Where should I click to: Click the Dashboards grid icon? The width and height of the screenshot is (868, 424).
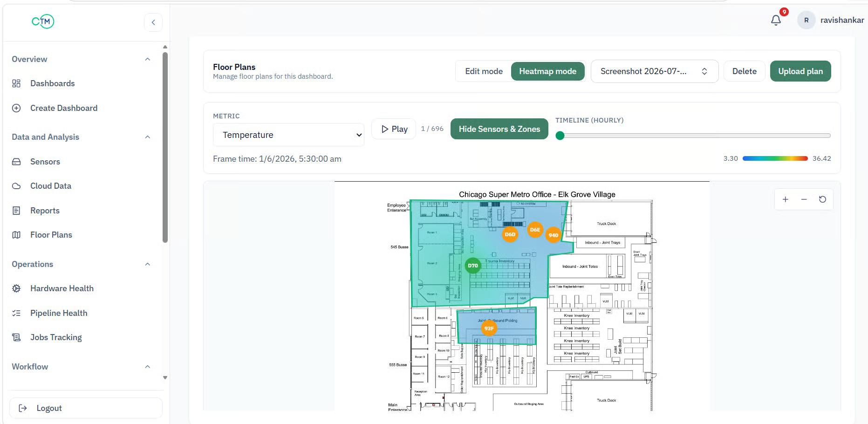16,83
